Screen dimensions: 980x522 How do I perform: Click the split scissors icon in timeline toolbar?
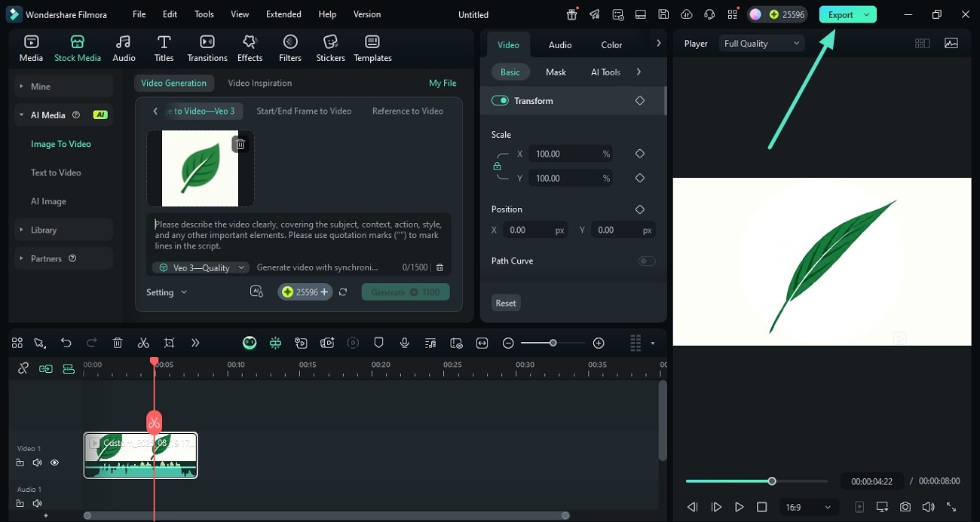coord(143,343)
